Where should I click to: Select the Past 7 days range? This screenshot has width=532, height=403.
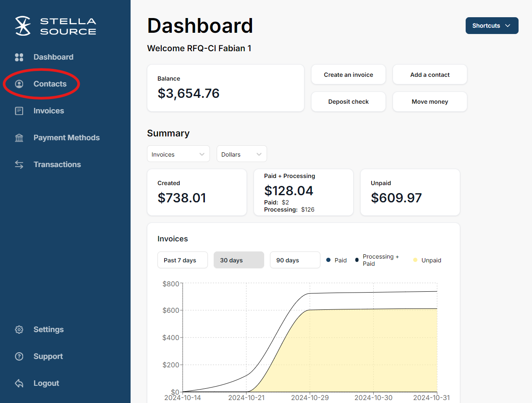[x=182, y=260]
